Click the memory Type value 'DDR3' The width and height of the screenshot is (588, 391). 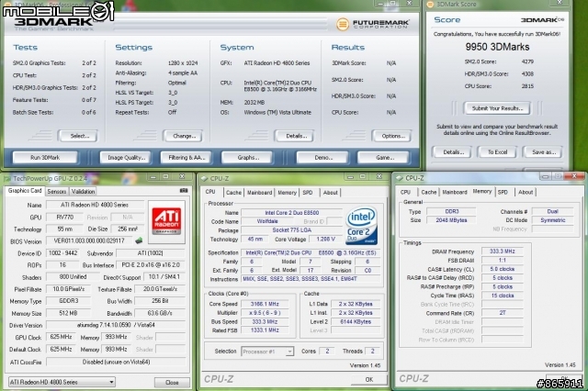[451, 212]
